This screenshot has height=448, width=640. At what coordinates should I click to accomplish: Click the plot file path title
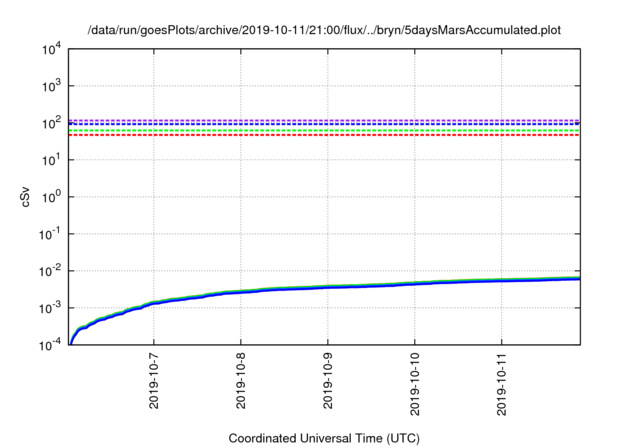pyautogui.click(x=324, y=30)
